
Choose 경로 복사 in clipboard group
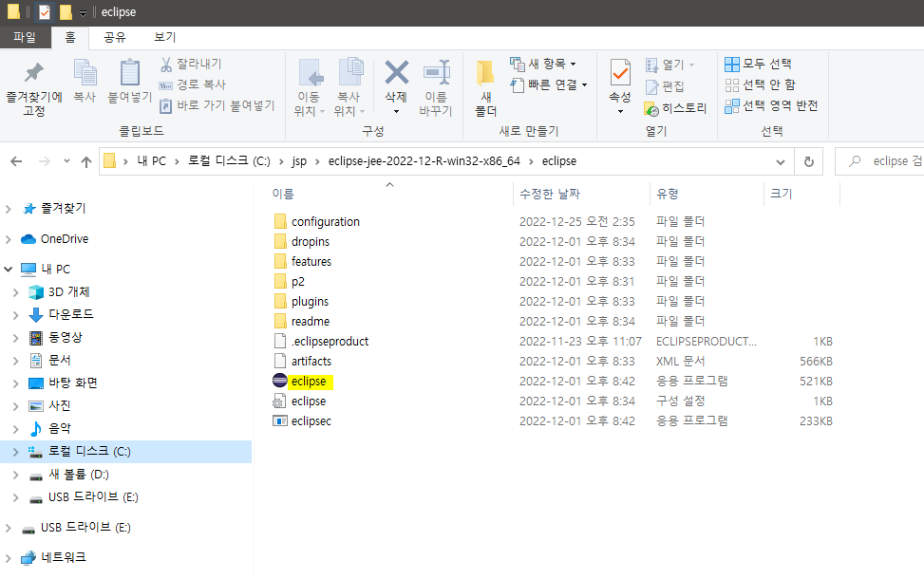(193, 84)
